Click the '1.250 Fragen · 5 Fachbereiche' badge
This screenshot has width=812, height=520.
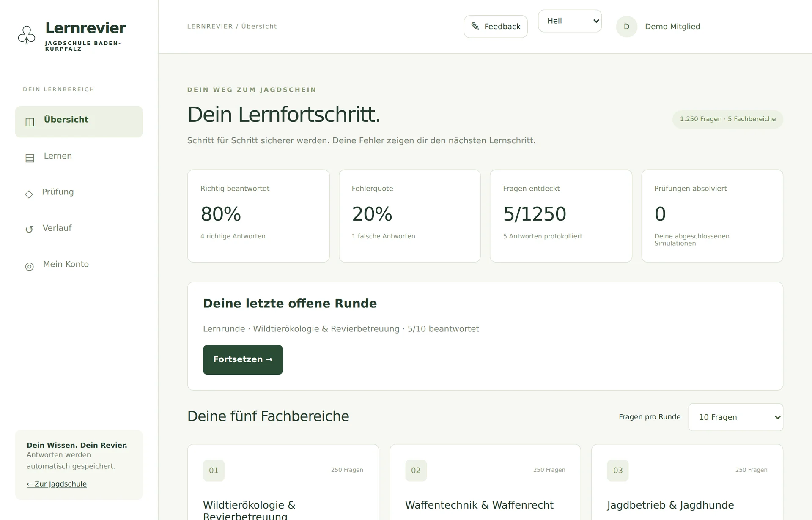point(728,119)
